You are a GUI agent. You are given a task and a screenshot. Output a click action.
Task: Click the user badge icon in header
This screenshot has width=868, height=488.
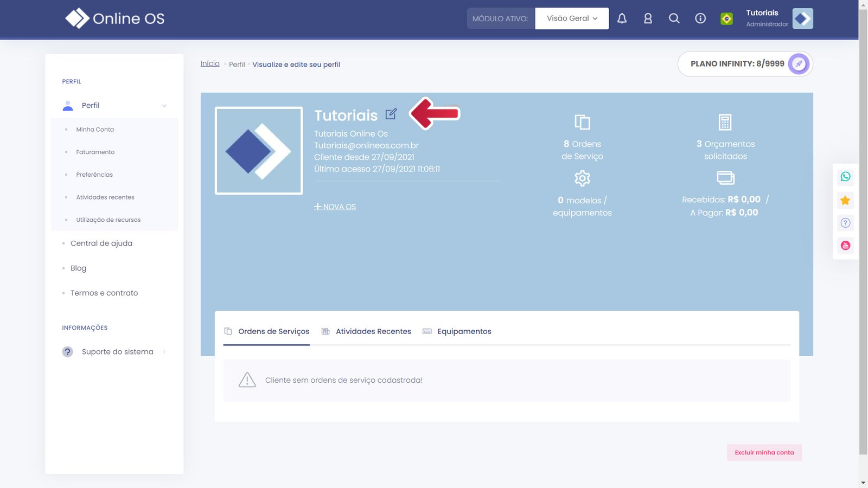pyautogui.click(x=648, y=18)
